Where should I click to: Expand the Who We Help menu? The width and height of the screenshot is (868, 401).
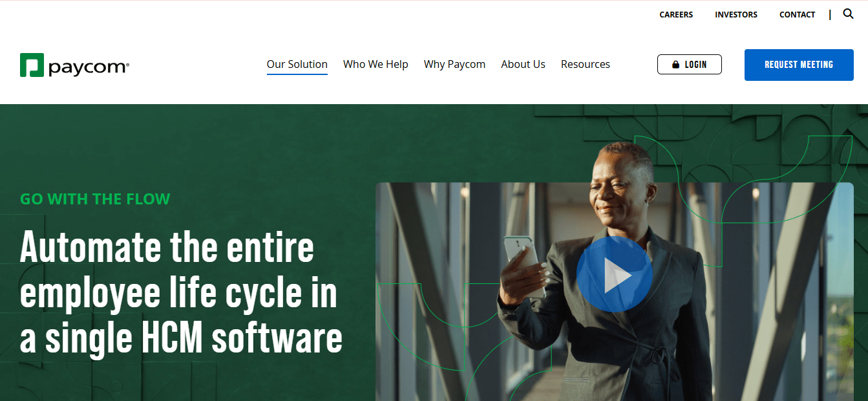376,64
